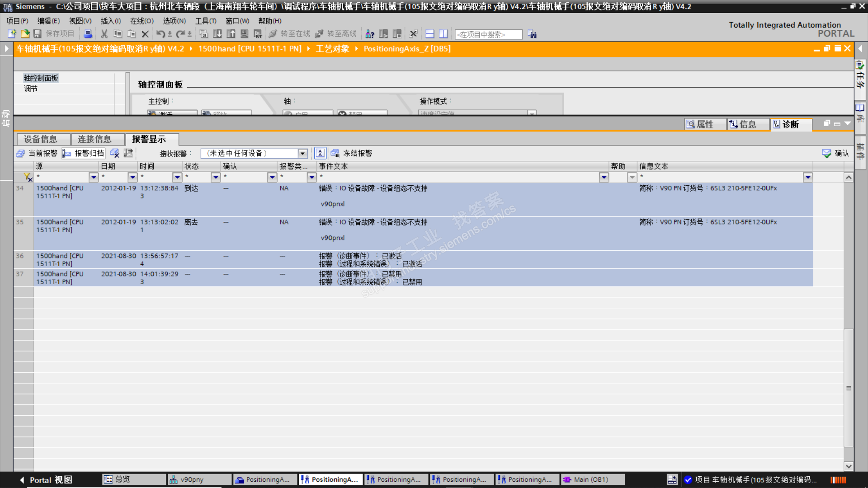
Task: Open the receive alarms device dropdown
Action: tap(302, 154)
